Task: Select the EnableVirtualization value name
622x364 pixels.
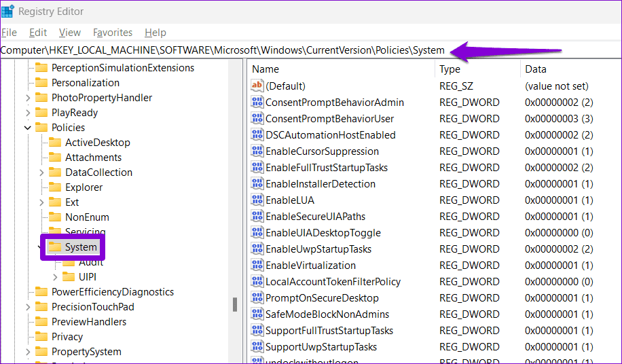Action: [x=310, y=266]
